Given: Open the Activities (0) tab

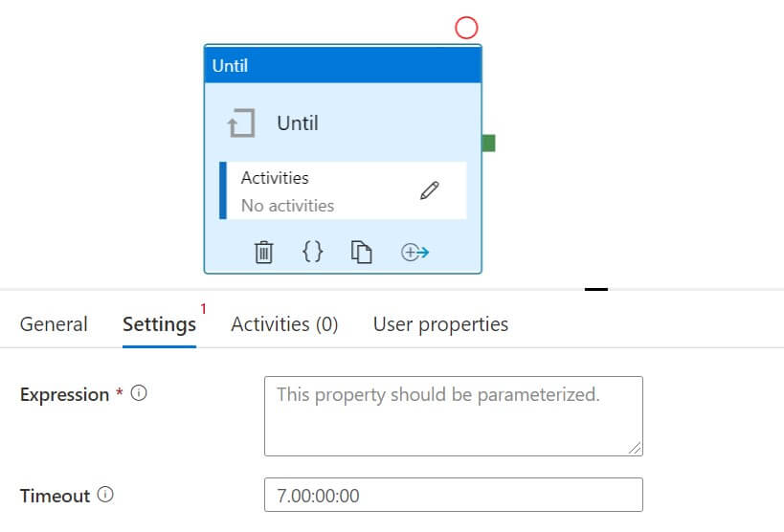Looking at the screenshot, I should (x=284, y=324).
